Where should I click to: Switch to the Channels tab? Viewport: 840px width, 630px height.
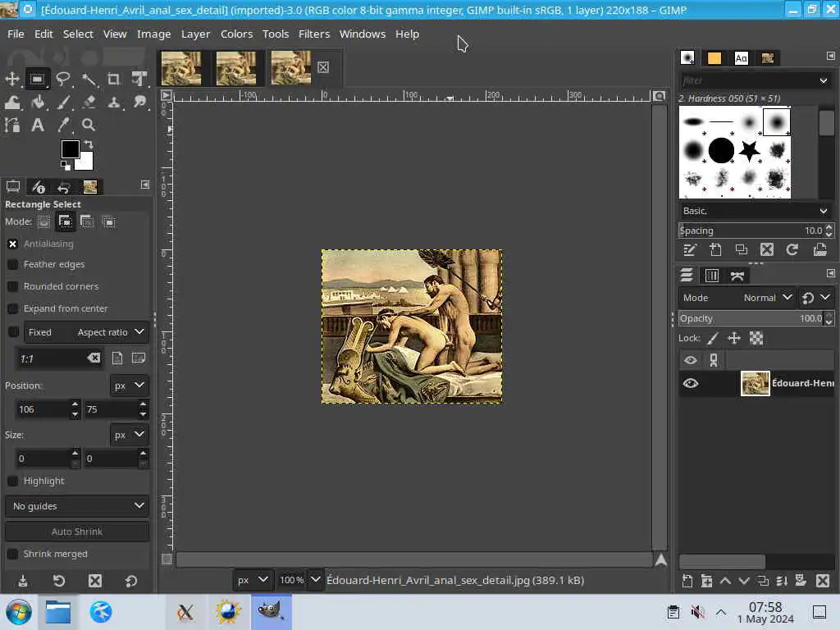click(x=711, y=276)
